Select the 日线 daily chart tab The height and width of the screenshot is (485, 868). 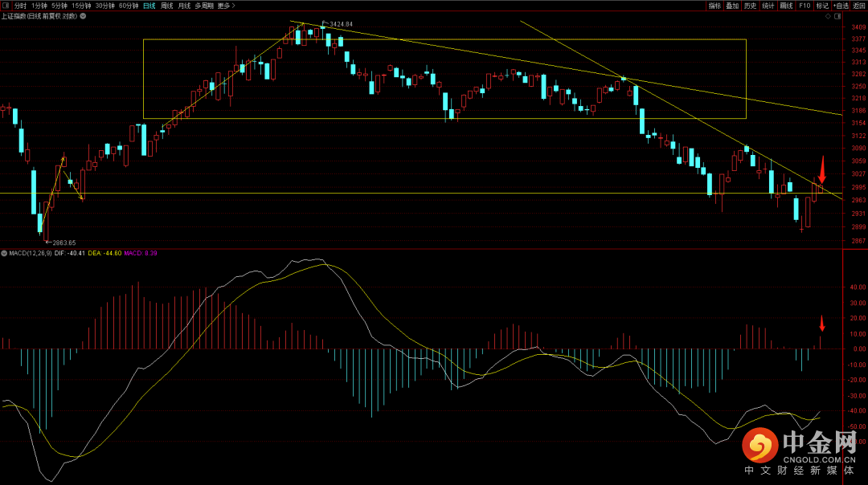pos(149,6)
